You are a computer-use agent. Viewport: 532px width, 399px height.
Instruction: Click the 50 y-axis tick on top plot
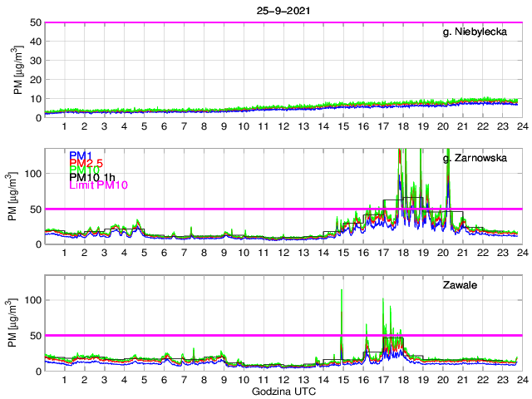(36, 22)
